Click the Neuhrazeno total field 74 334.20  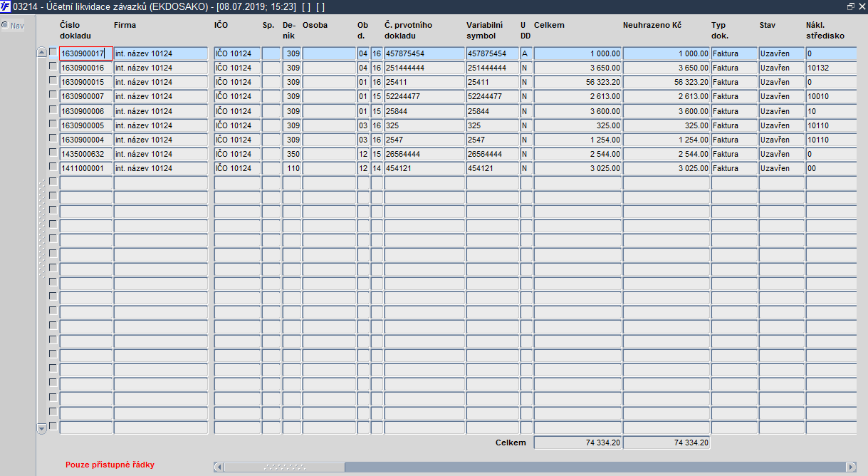[666, 443]
